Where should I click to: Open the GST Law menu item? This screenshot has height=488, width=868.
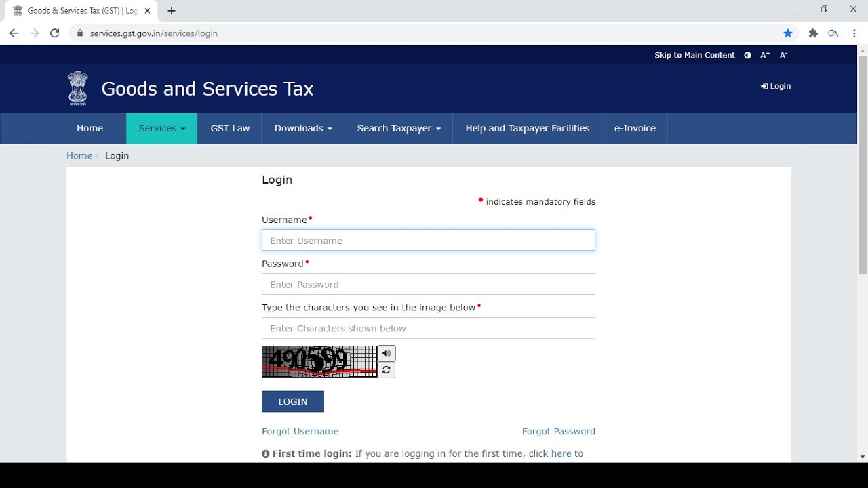[x=230, y=128]
